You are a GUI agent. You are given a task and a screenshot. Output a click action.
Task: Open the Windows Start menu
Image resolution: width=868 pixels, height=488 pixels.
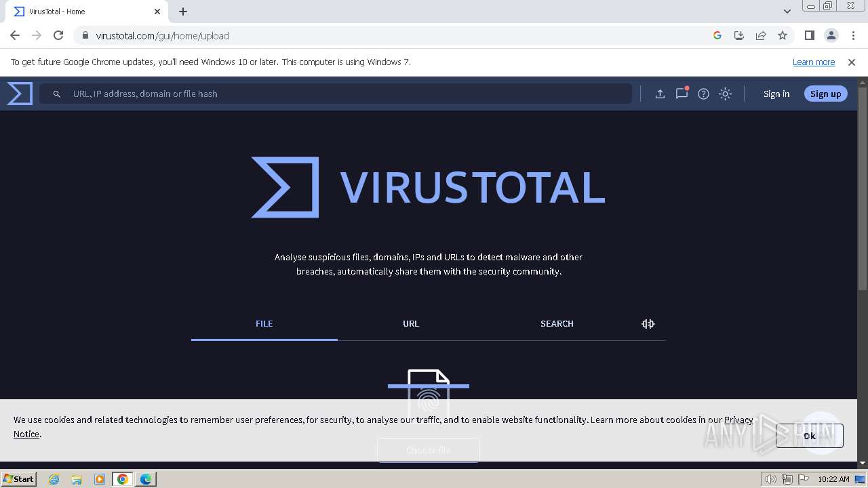(x=19, y=479)
